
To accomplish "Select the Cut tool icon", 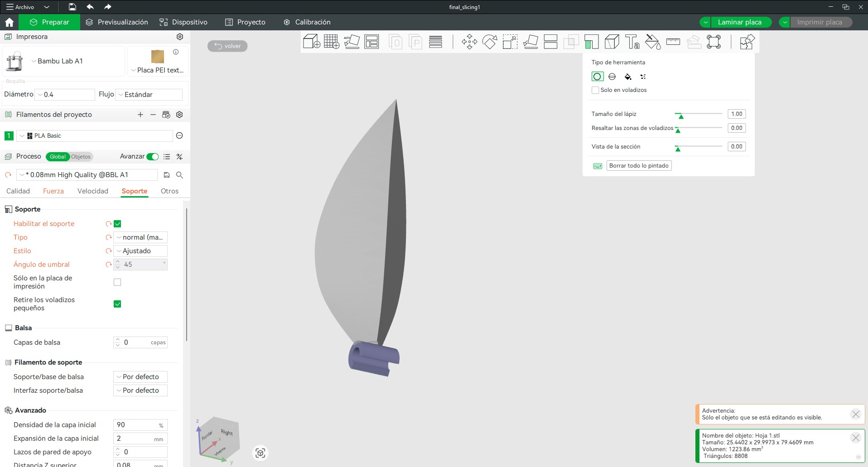I will (x=550, y=42).
